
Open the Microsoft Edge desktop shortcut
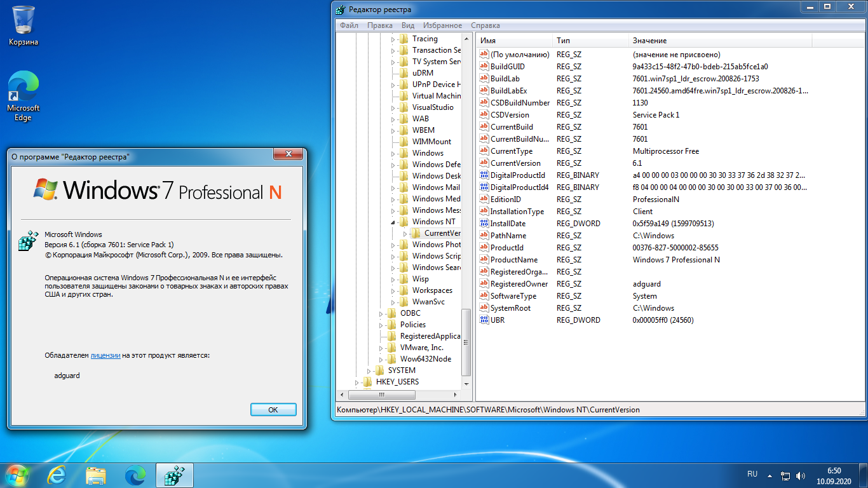(x=24, y=95)
